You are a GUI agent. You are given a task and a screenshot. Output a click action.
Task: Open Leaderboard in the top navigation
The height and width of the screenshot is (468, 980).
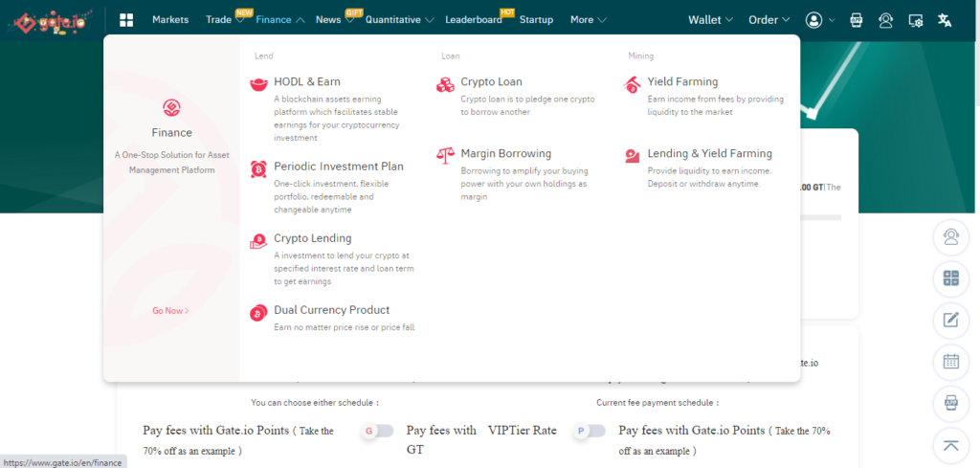[x=474, y=20]
